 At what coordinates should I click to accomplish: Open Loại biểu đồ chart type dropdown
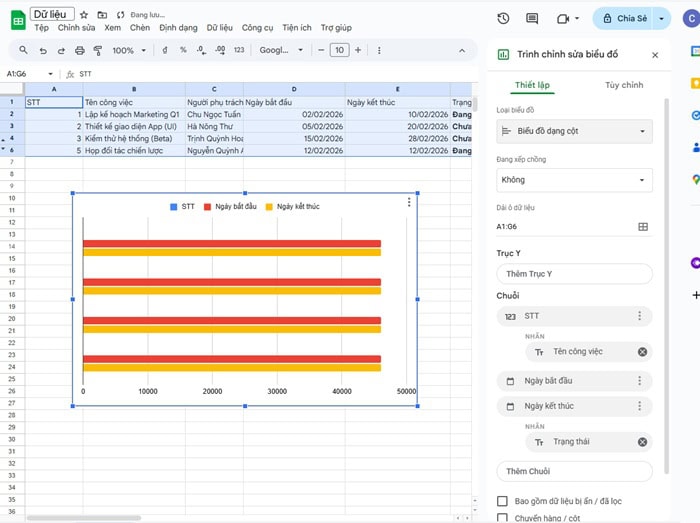574,131
